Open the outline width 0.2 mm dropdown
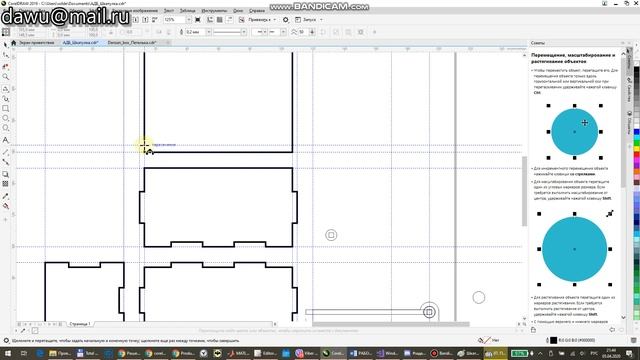 point(208,32)
